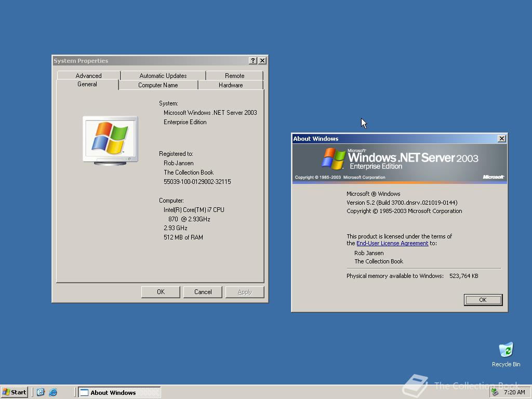Click the '512 MB of RAM' text
Viewport: 532px width, 399px height.
click(x=183, y=237)
